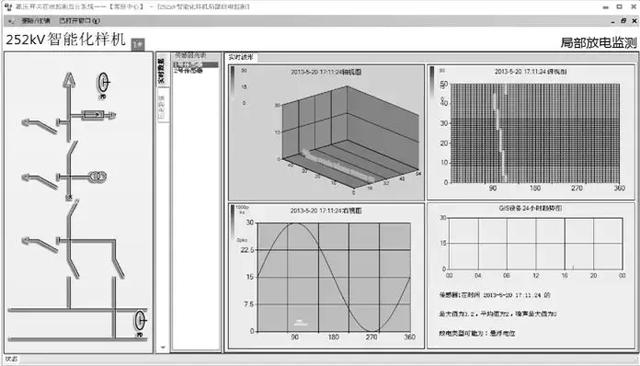The width and height of the screenshot is (640, 366).
Task: Select the vertical 实时数据 side tab
Action: tap(162, 70)
